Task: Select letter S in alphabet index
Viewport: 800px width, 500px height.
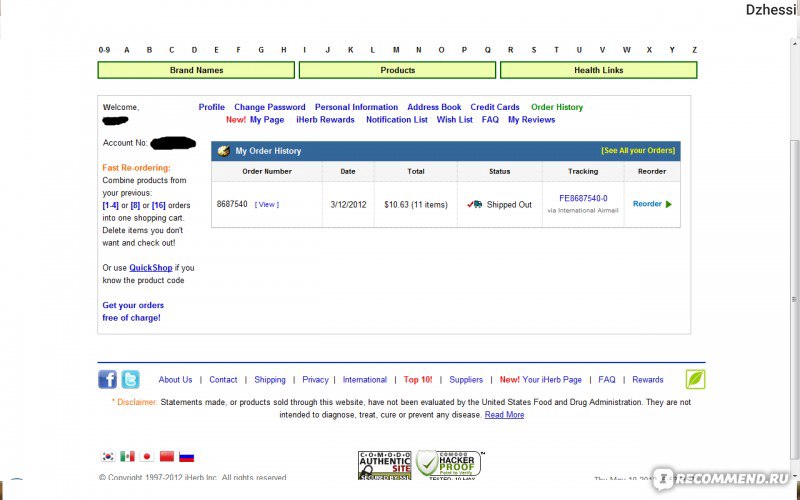Action: (534, 50)
